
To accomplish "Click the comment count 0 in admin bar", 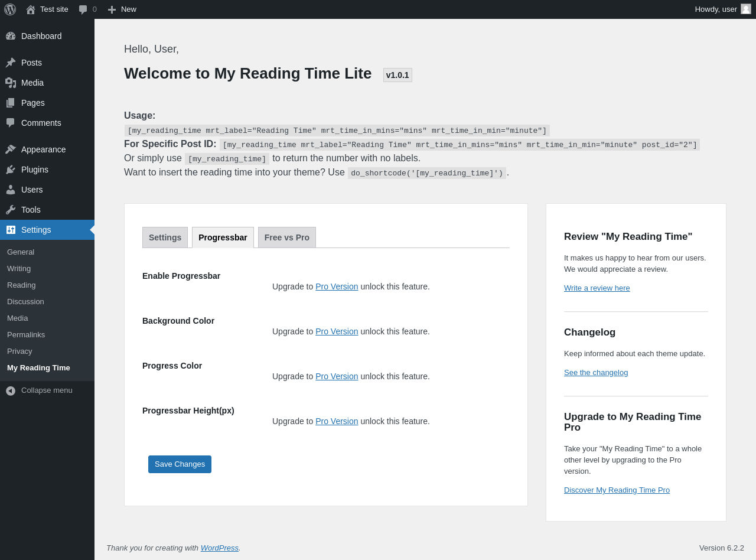I will 94,9.
